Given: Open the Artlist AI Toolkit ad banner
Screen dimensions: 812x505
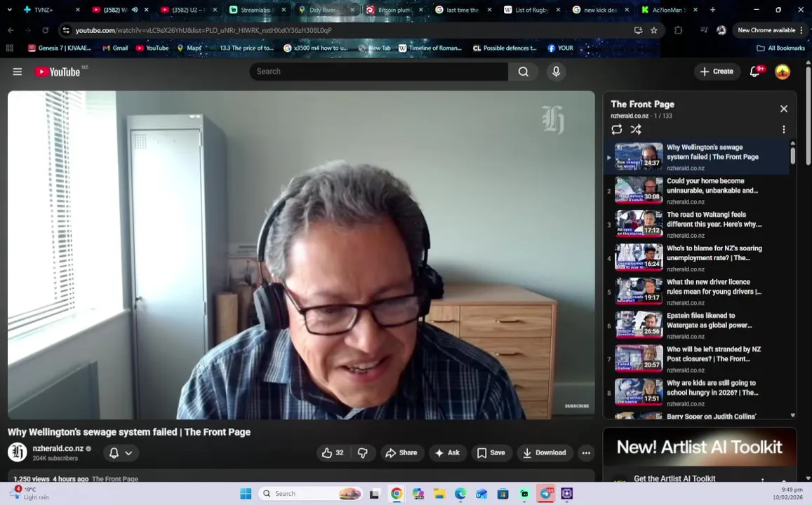Looking at the screenshot, I should [700, 447].
